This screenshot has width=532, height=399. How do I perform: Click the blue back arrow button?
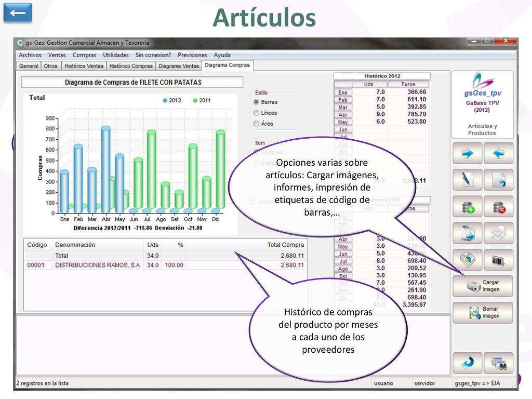(x=18, y=13)
